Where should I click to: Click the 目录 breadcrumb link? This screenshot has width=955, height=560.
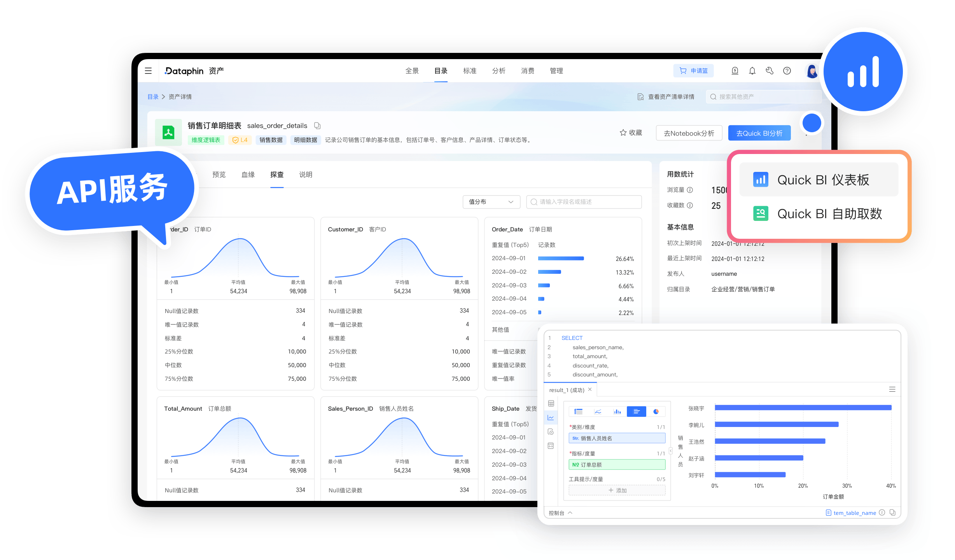[x=153, y=97]
